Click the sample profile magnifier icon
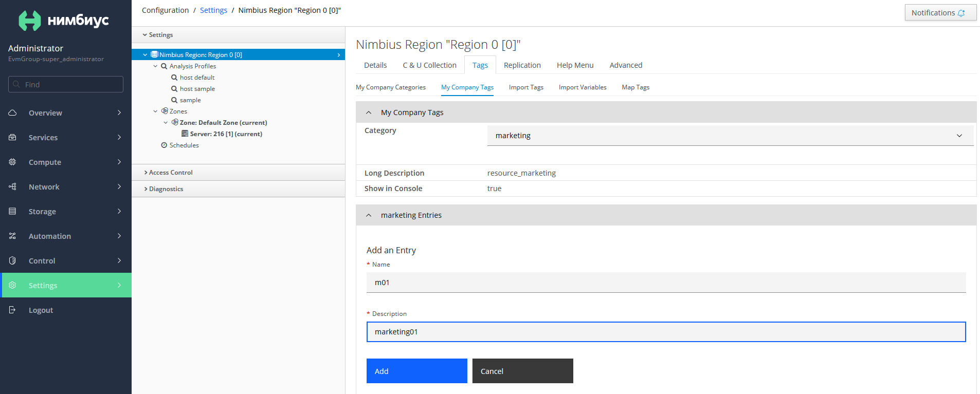Viewport: 980px width, 394px height. [174, 100]
